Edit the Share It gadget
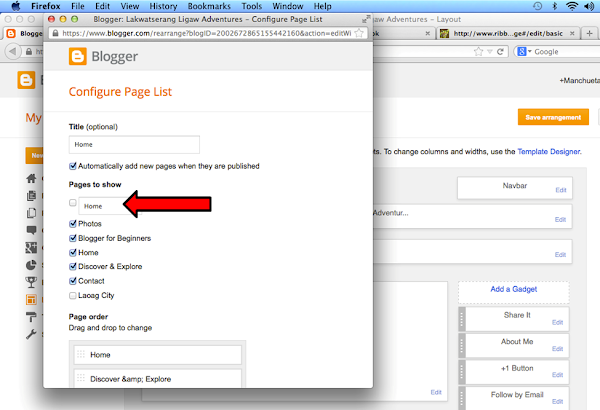Image resolution: width=600 pixels, height=410 pixels. (557, 322)
